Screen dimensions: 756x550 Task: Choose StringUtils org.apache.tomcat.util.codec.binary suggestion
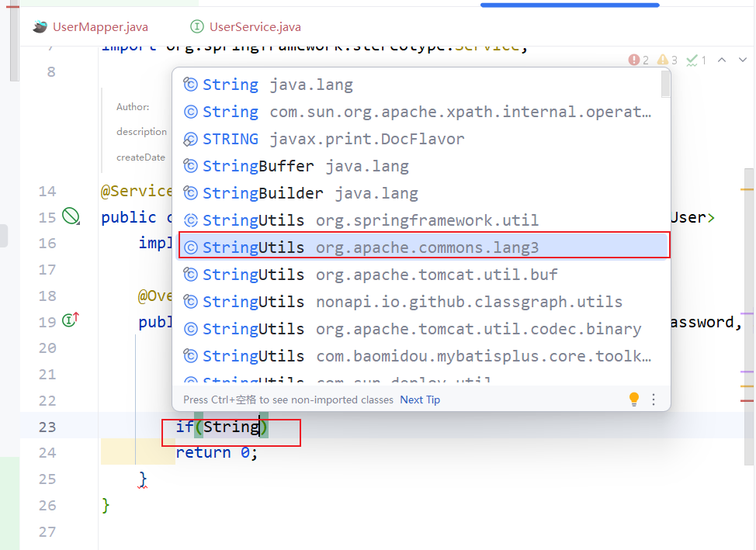tap(421, 329)
